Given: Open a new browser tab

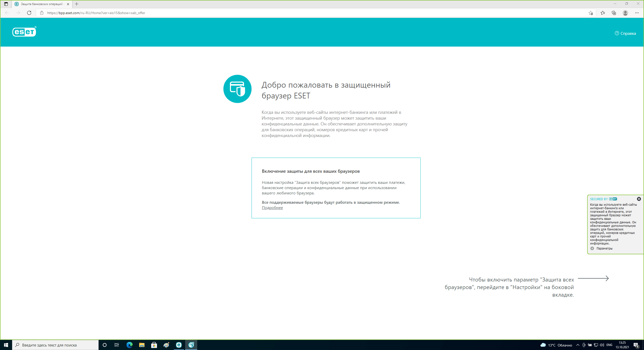Looking at the screenshot, I should 77,4.
